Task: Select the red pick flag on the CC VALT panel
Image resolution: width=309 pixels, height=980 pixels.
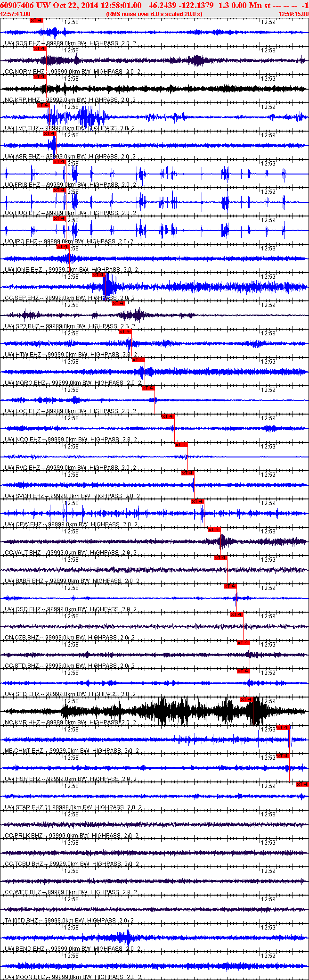Action: [x=214, y=529]
